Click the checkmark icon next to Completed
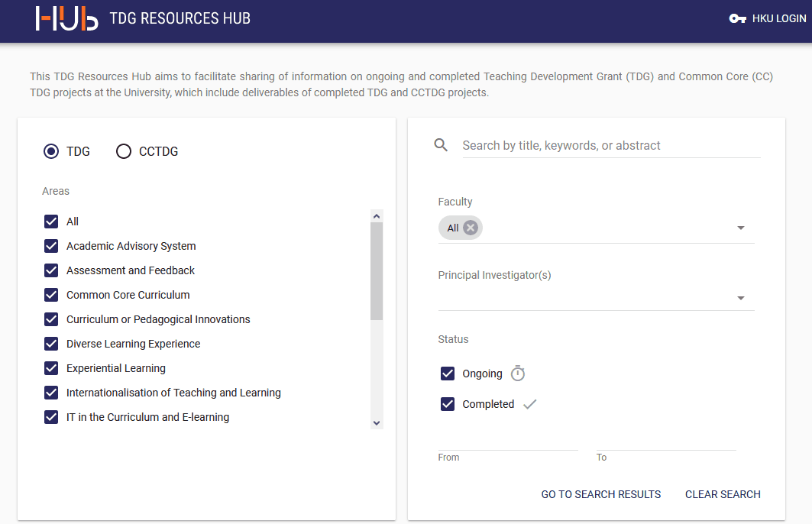 (530, 404)
